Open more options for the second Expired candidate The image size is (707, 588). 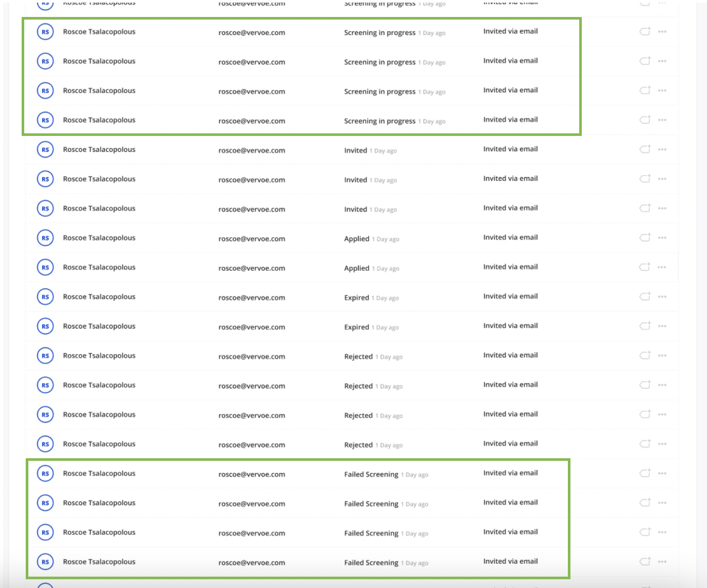(x=662, y=326)
